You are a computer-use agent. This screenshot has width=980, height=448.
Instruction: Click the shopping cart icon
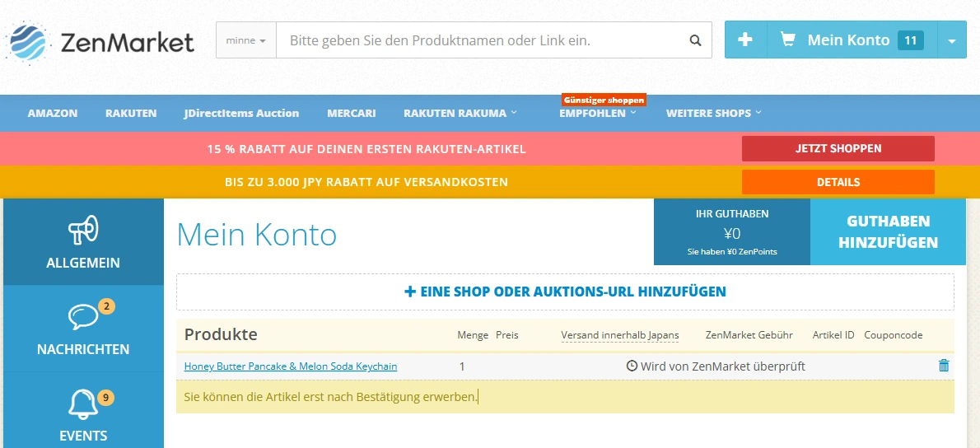[x=787, y=40]
